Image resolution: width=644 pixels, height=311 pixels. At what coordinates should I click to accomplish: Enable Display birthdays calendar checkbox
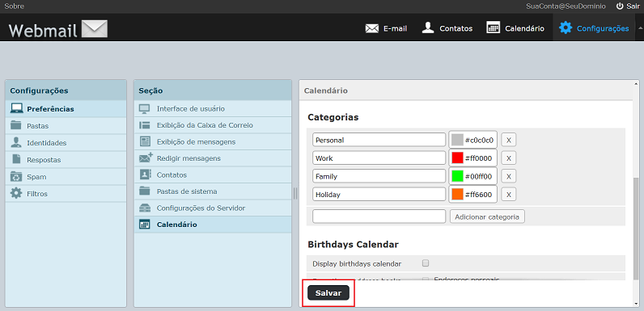coord(426,263)
